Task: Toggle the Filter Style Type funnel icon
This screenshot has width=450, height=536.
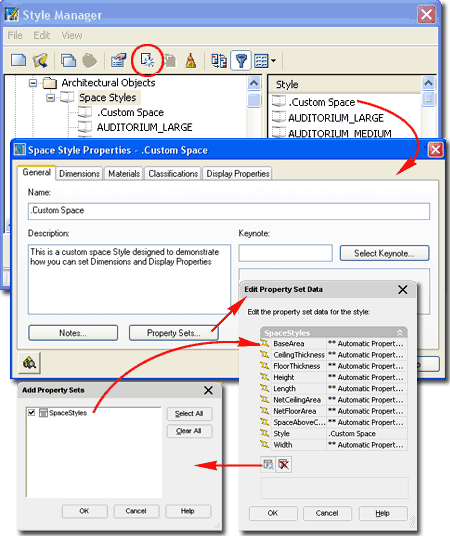Action: 241,61
